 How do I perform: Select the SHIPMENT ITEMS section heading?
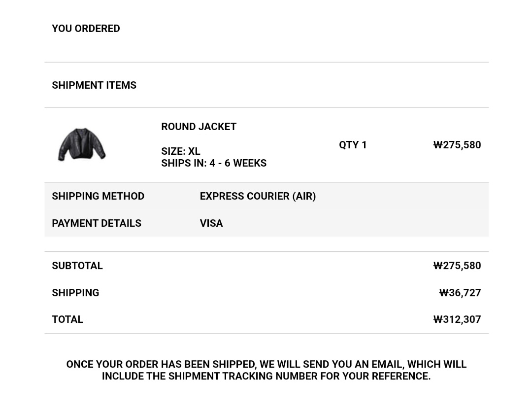point(94,85)
